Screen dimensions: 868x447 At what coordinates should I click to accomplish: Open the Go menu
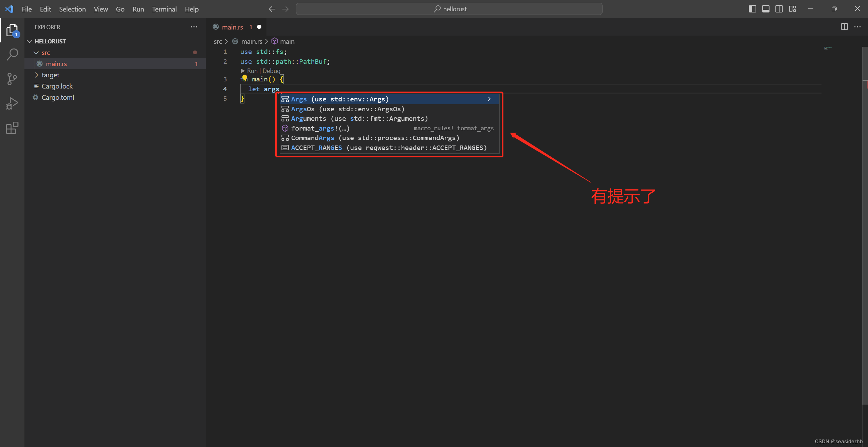(120, 9)
